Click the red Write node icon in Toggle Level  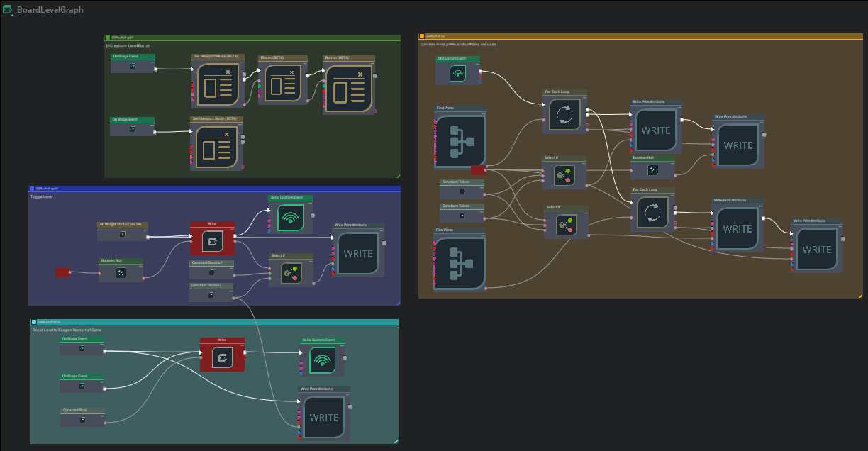coord(213,240)
